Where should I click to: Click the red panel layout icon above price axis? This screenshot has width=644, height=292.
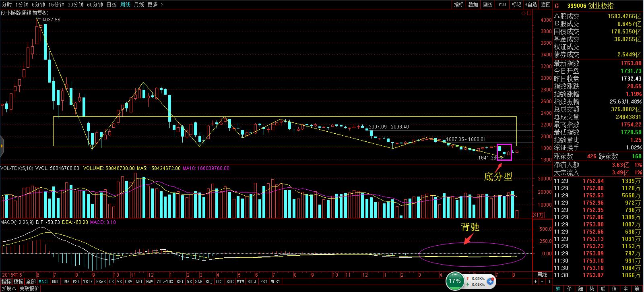tap(528, 13)
